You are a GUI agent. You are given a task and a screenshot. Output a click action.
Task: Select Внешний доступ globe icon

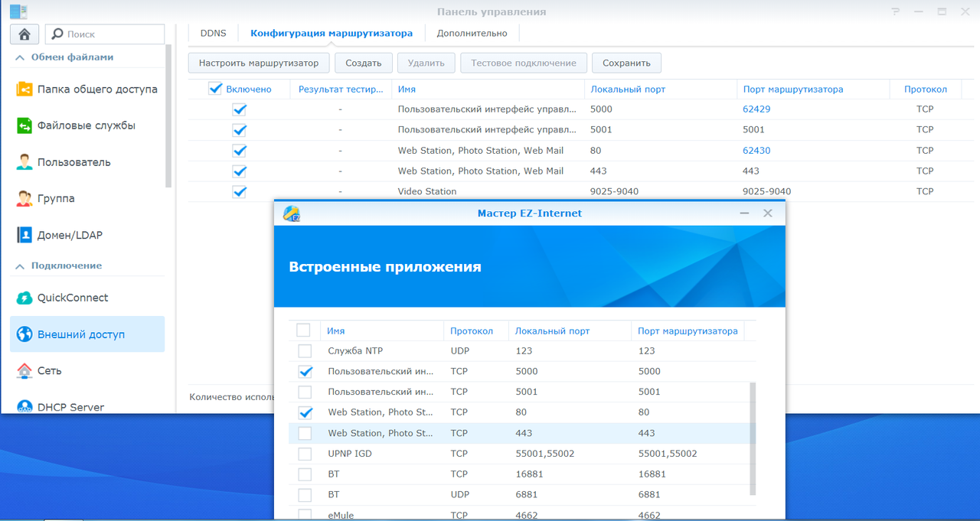(24, 334)
